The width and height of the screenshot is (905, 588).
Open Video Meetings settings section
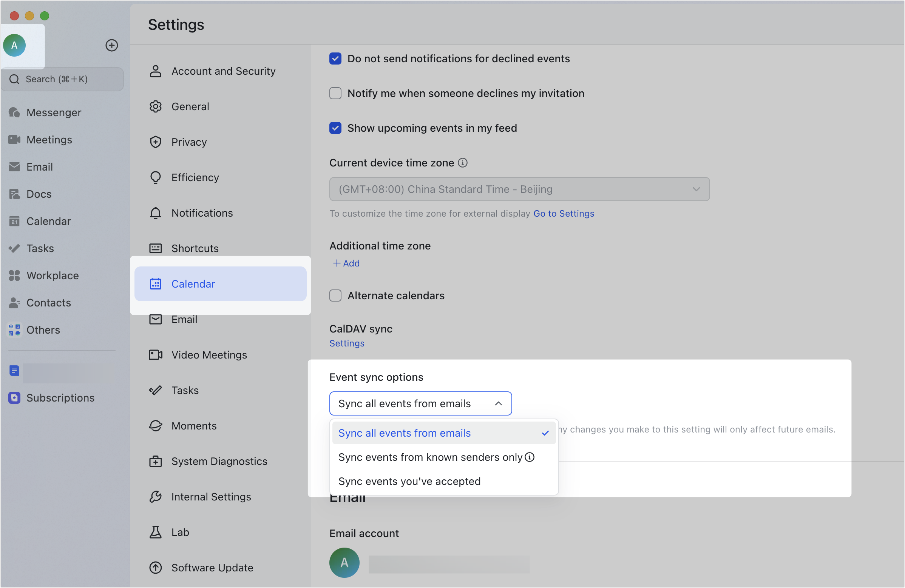coord(220,355)
